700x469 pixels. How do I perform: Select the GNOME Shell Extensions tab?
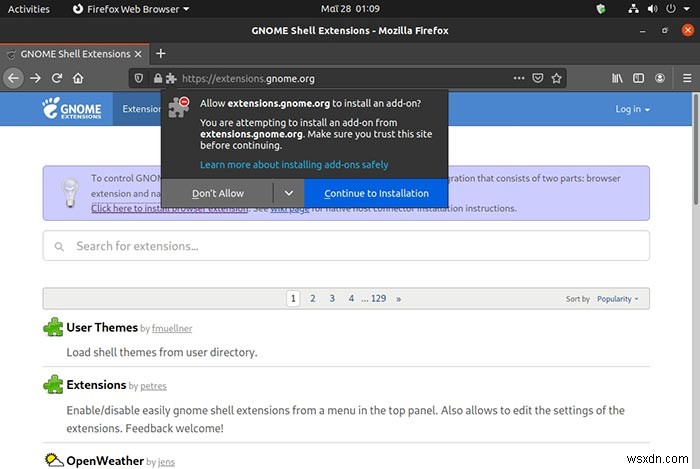click(75, 54)
